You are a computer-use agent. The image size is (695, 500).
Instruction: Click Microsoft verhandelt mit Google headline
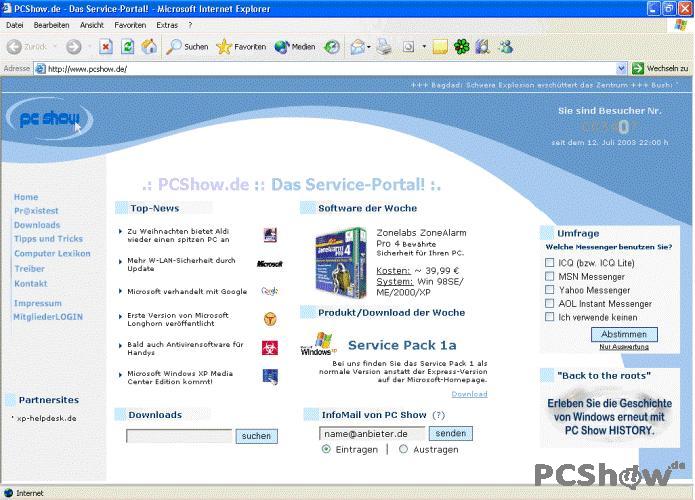pos(187,291)
